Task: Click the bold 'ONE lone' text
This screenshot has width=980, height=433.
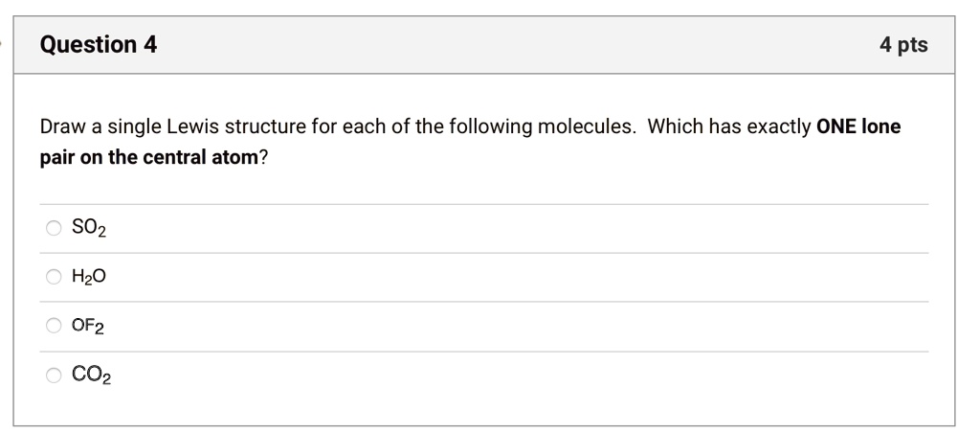Action: click(x=858, y=126)
